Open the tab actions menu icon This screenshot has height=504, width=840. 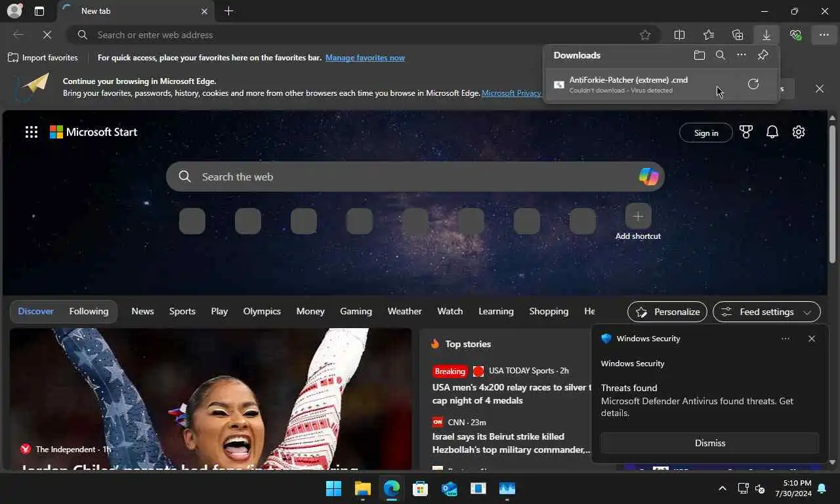(x=39, y=11)
